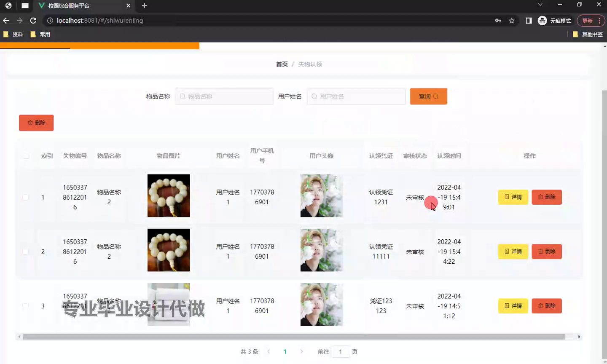Open user avatar in row 1
The width and height of the screenshot is (607, 364).
click(322, 195)
